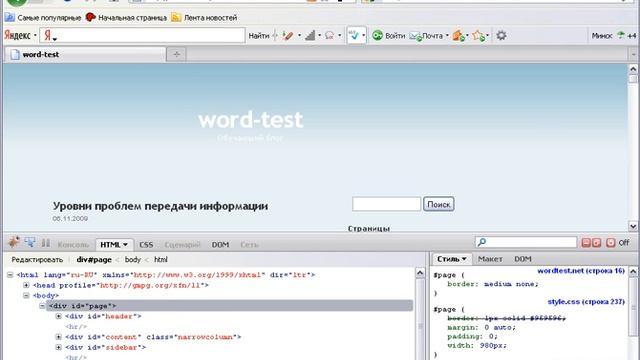This screenshot has width=640, height=360.
Task: Click the div#page breadcrumb in Firebug
Action: (94, 260)
